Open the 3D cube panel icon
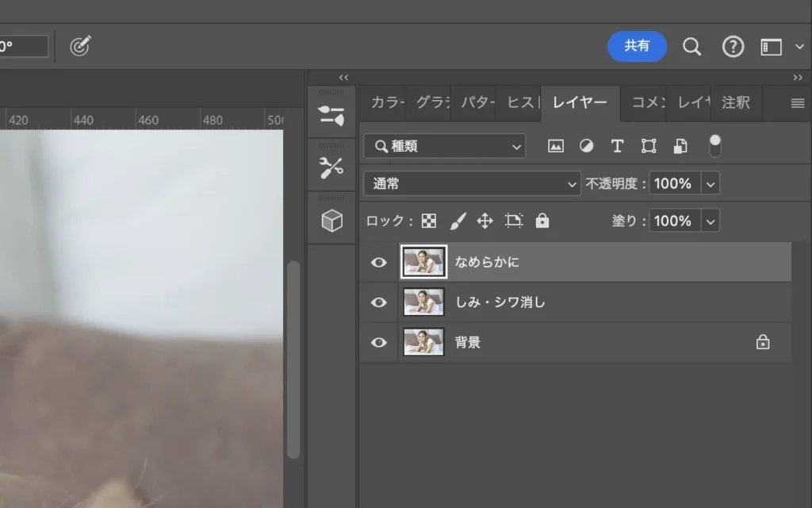Screen dimensions: 812x508 point(331,221)
